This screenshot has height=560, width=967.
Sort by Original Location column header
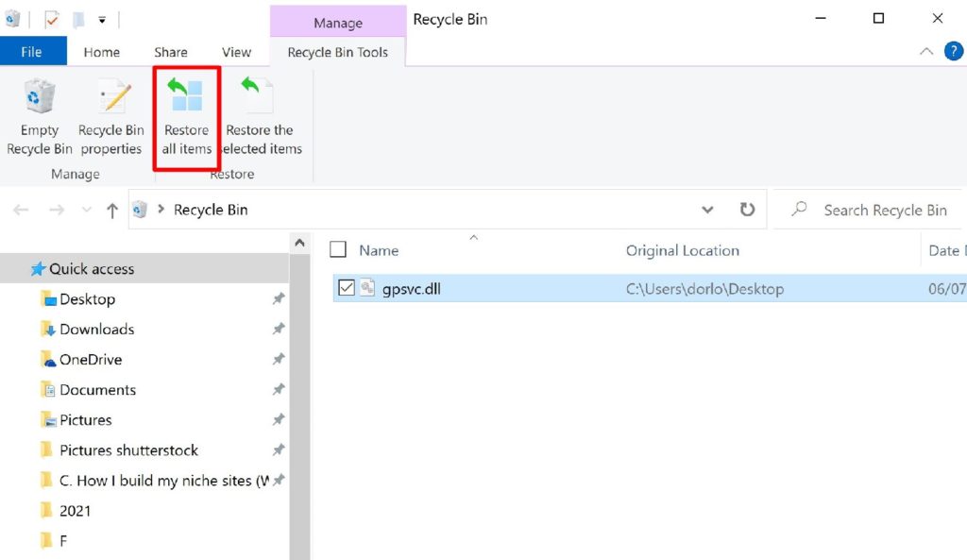point(682,250)
